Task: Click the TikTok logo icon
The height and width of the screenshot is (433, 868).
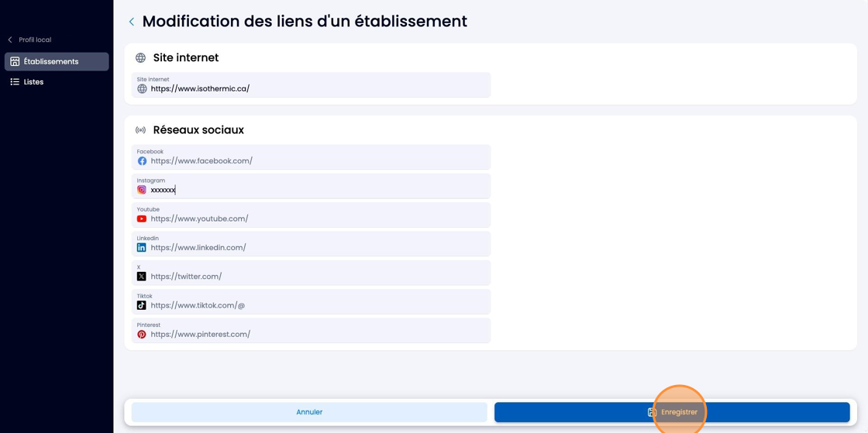Action: pos(142,304)
